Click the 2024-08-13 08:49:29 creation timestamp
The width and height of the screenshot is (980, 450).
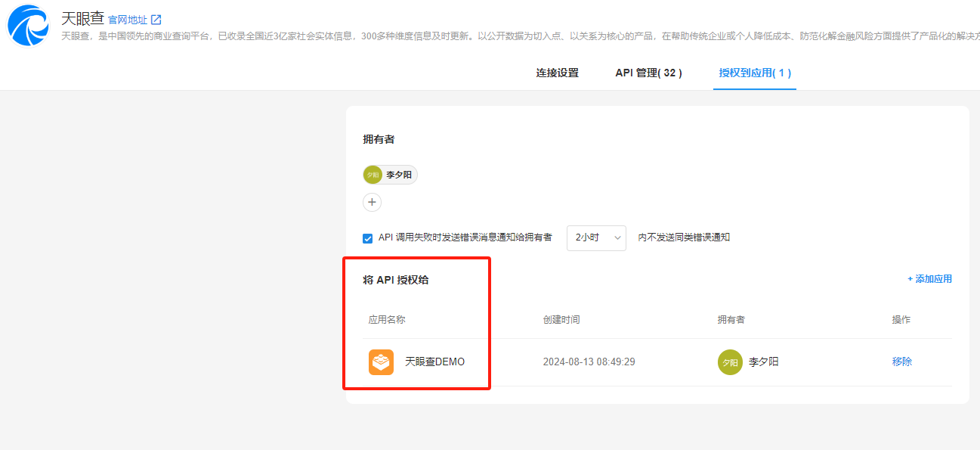(x=589, y=362)
